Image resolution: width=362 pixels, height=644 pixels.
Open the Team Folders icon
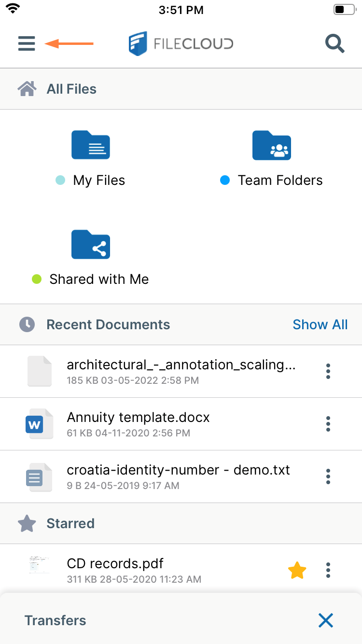[x=271, y=145]
